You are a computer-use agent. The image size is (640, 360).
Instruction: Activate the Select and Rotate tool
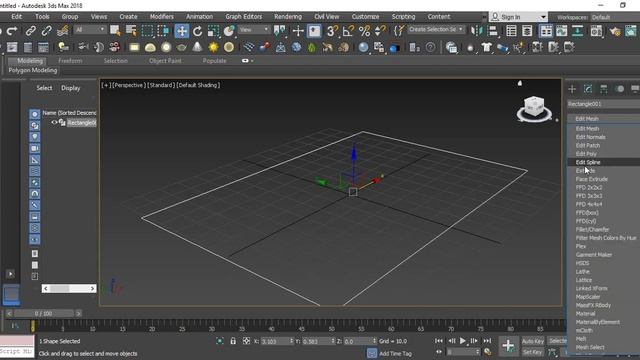(x=198, y=31)
